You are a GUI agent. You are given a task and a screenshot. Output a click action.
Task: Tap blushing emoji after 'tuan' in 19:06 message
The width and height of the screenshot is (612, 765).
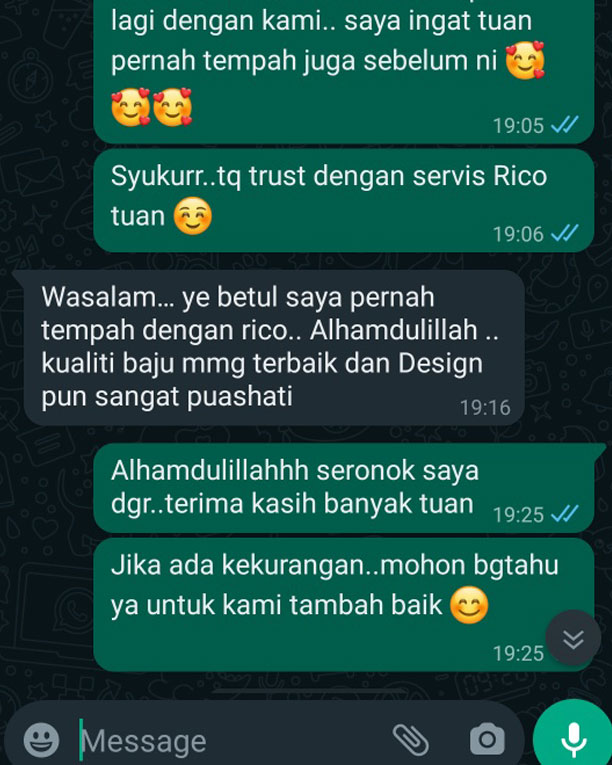tap(193, 216)
